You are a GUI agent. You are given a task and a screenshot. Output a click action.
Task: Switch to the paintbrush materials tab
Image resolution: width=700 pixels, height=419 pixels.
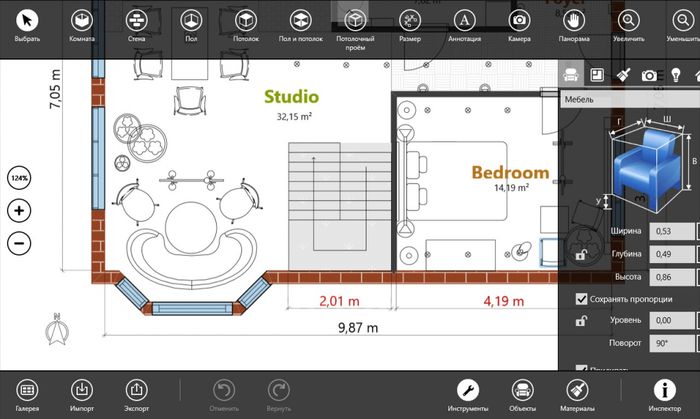(x=622, y=75)
